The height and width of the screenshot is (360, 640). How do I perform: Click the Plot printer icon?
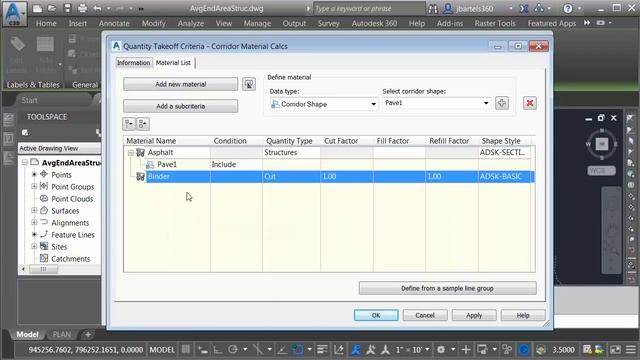82,8
